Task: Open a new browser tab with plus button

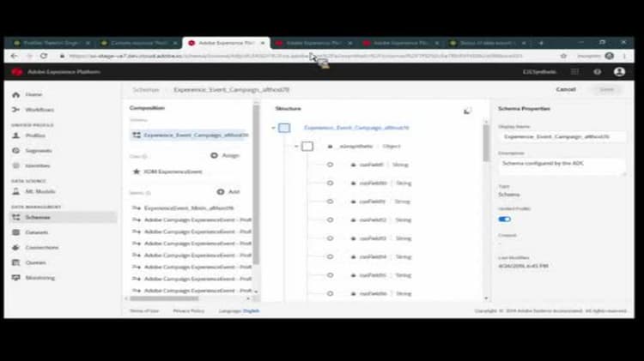Action: (541, 43)
